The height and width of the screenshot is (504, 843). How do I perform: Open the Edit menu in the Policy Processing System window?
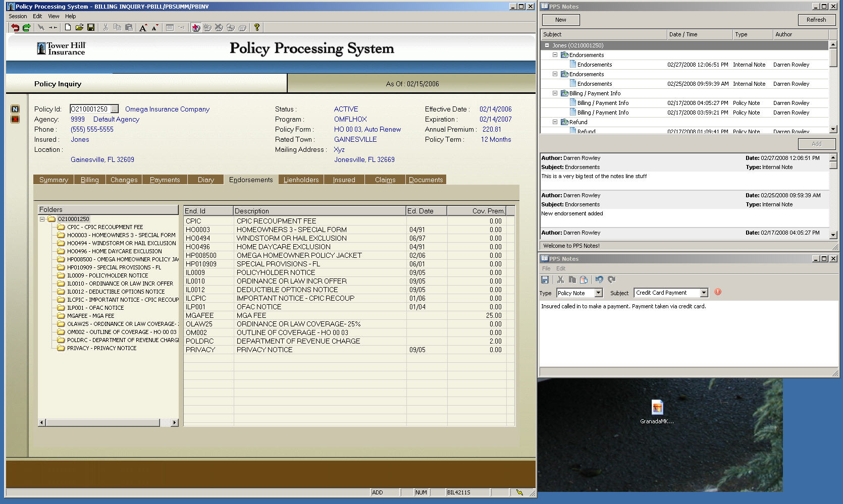tap(37, 16)
